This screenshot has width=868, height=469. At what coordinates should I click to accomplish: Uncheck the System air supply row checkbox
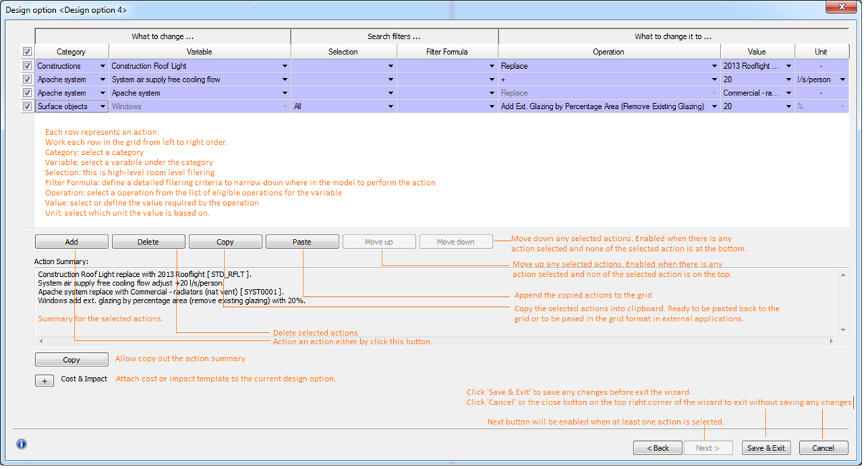click(27, 80)
